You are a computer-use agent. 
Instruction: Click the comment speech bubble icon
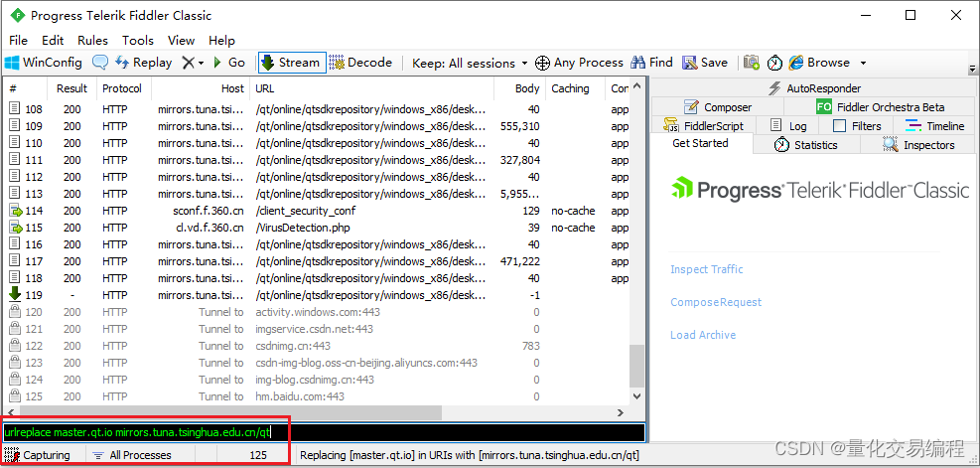tap(100, 63)
